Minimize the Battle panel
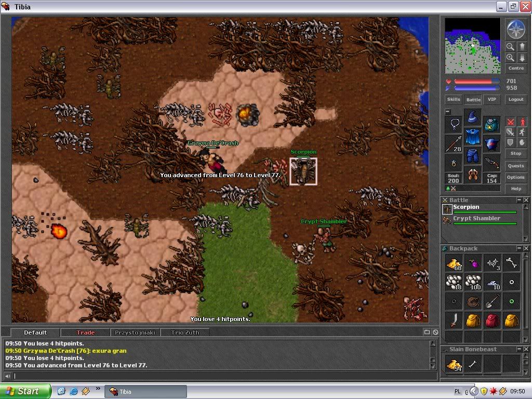This screenshot has width=532, height=399. pyautogui.click(x=519, y=200)
